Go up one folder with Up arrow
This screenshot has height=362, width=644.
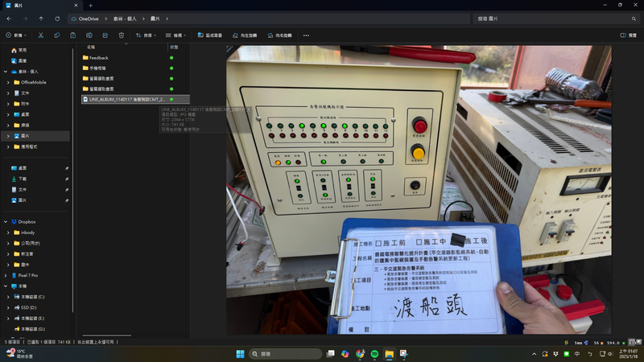40,18
